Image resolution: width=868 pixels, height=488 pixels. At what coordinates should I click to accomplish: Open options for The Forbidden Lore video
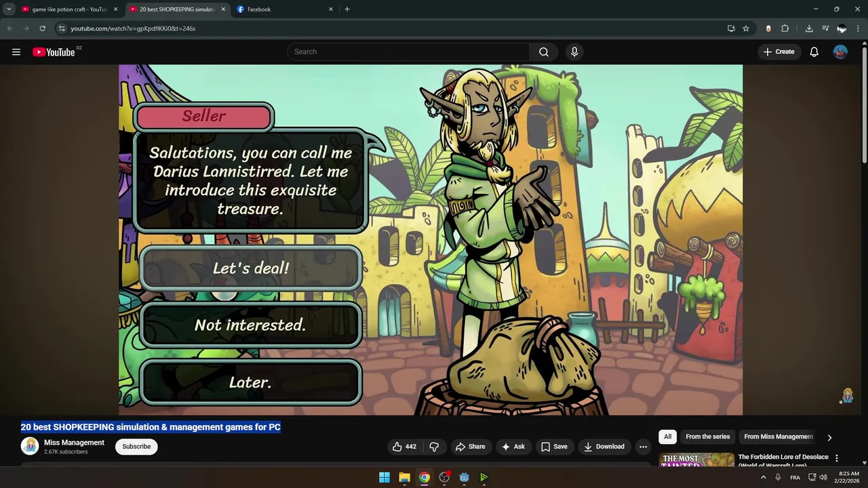coord(837,458)
